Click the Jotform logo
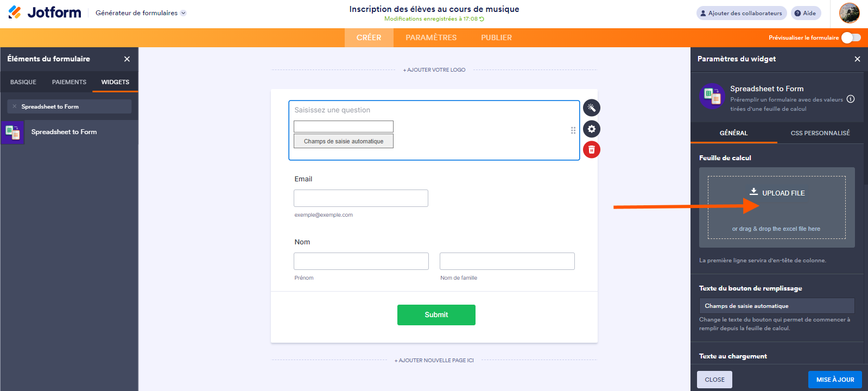 [x=45, y=12]
